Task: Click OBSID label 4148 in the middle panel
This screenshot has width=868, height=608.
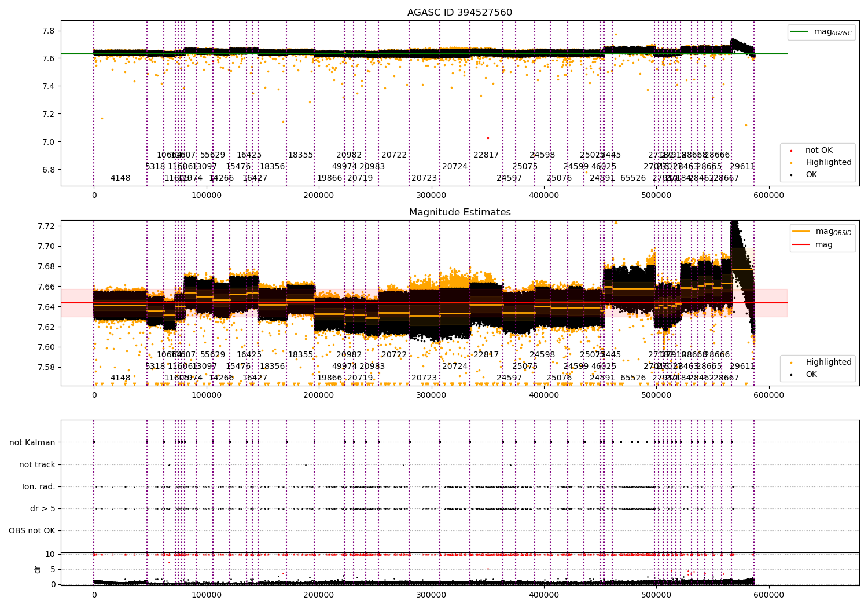Action: tap(120, 378)
